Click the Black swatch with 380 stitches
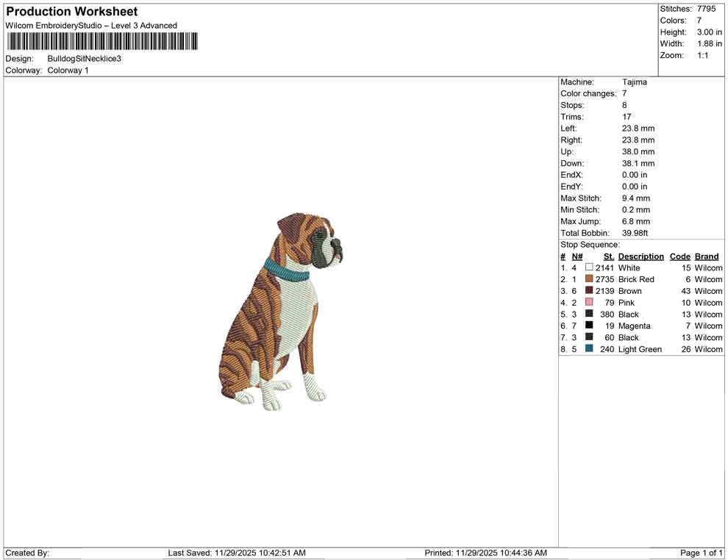 (x=589, y=314)
